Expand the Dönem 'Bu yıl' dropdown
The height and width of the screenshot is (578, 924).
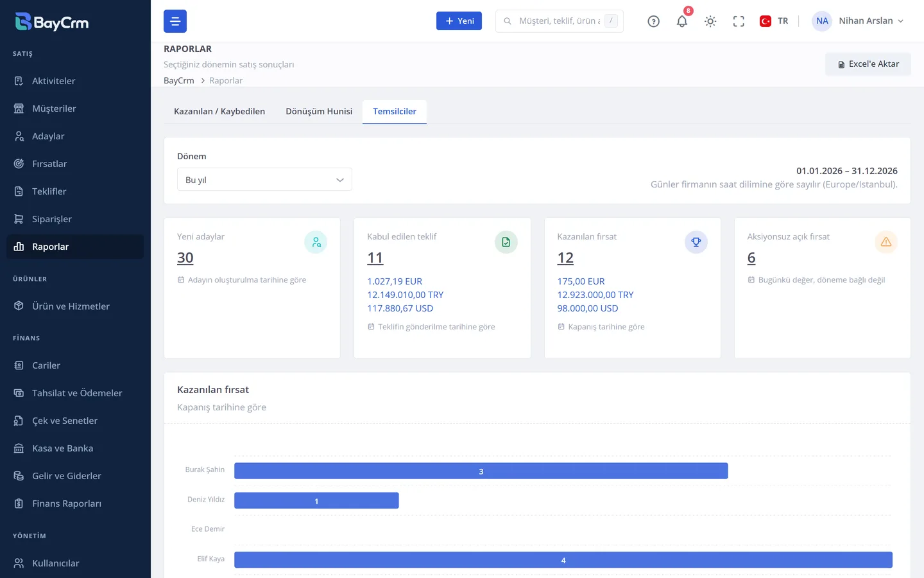264,180
